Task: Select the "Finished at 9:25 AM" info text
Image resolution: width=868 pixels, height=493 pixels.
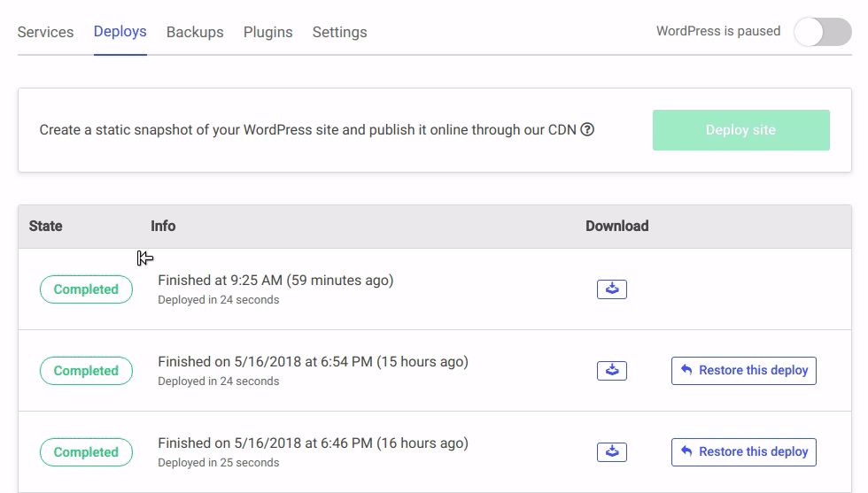Action: (x=275, y=281)
